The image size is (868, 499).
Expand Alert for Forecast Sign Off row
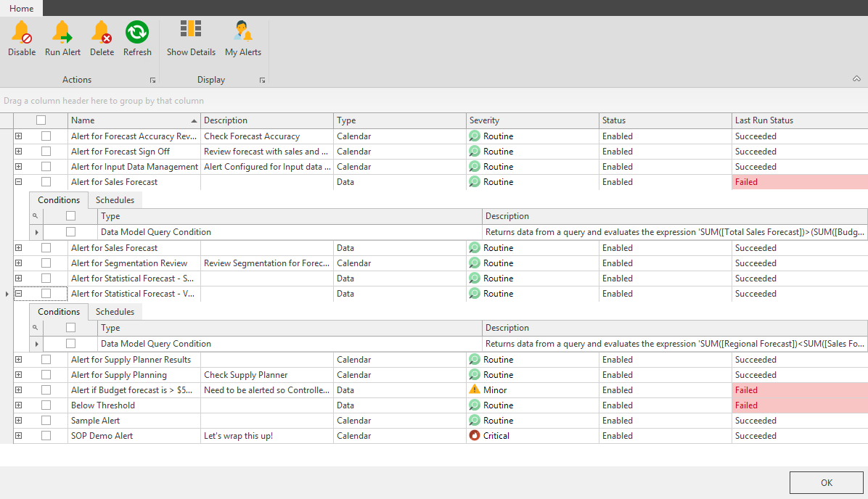19,151
